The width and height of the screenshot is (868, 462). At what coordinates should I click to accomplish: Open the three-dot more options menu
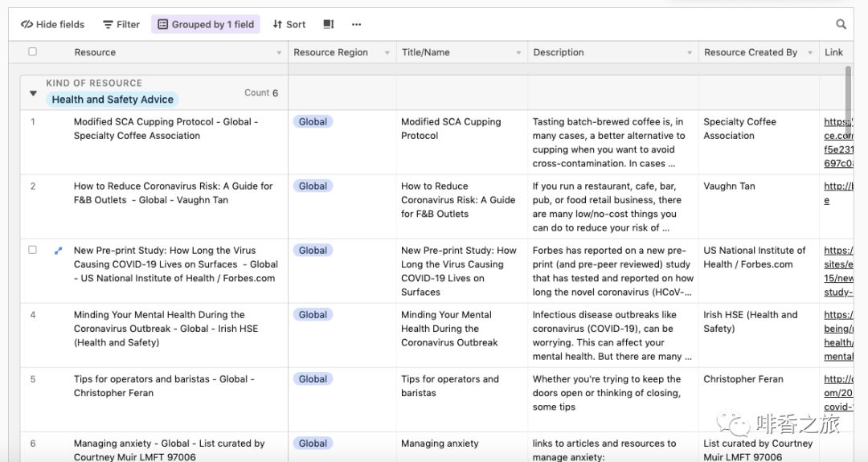357,24
